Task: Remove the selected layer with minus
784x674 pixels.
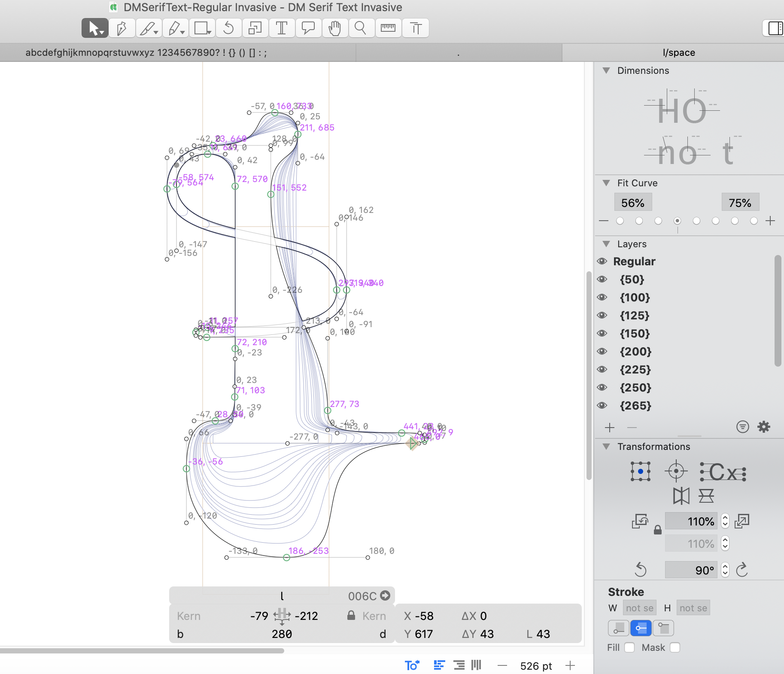Action: [632, 428]
